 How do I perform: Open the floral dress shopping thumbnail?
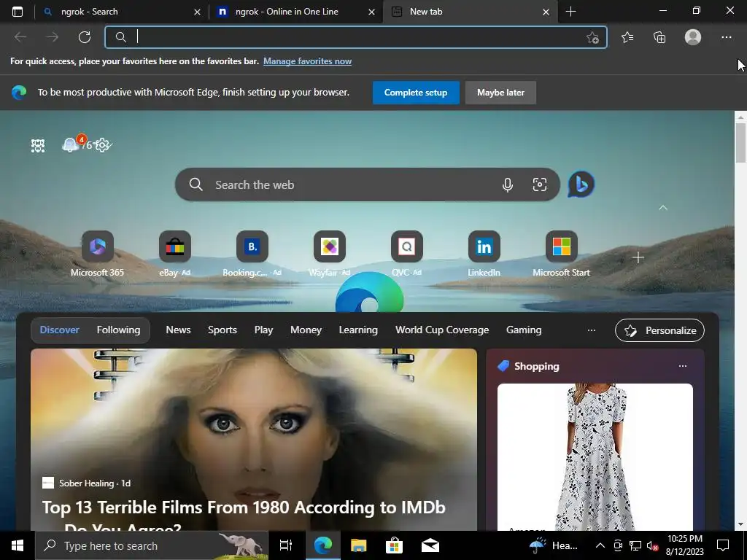pyautogui.click(x=595, y=456)
